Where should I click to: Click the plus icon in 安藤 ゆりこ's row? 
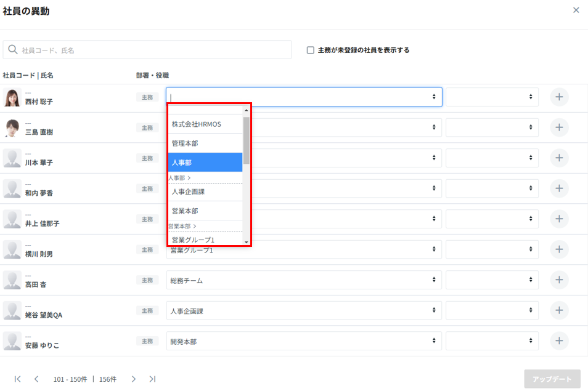tap(558, 341)
